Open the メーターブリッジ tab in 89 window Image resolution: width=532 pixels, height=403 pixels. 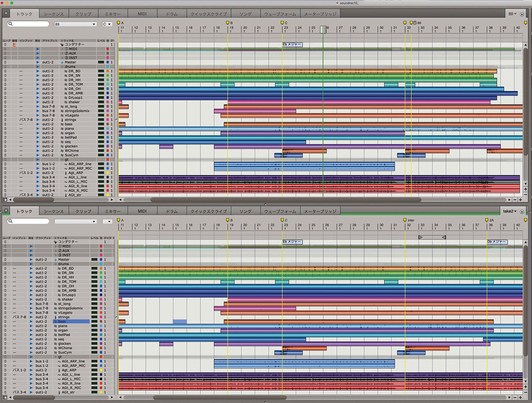click(x=320, y=14)
